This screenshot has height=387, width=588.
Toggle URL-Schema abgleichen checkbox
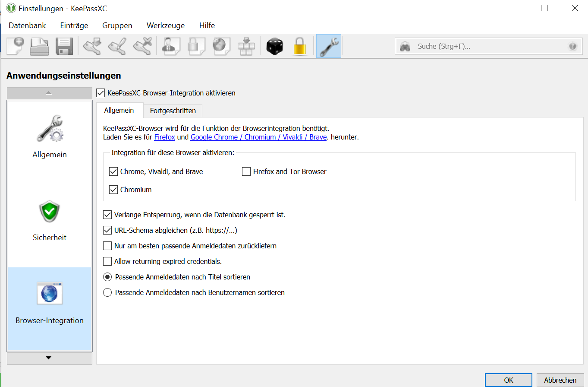pos(107,230)
